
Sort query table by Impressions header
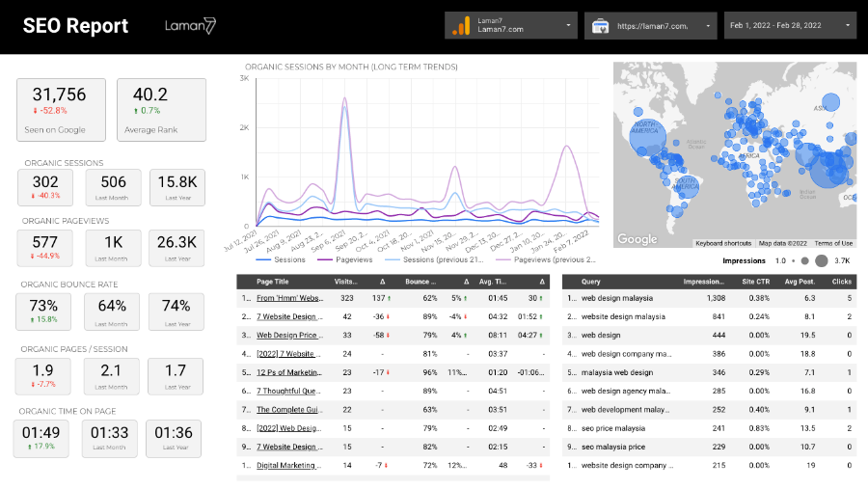(x=704, y=282)
